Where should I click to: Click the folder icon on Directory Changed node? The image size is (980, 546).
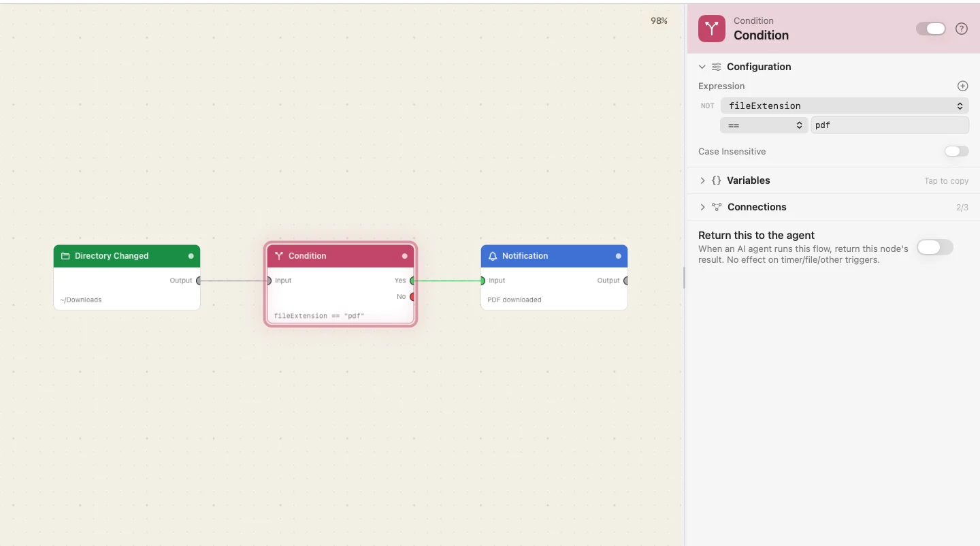point(65,256)
